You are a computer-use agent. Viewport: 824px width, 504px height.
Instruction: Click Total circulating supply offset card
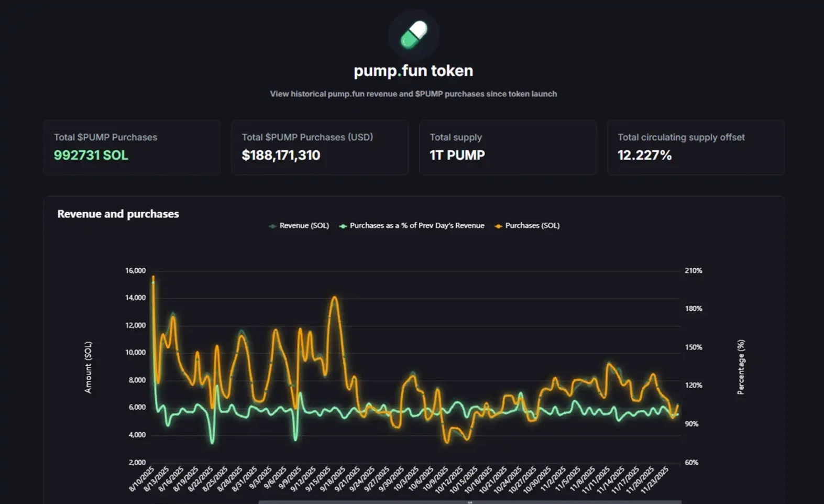695,147
